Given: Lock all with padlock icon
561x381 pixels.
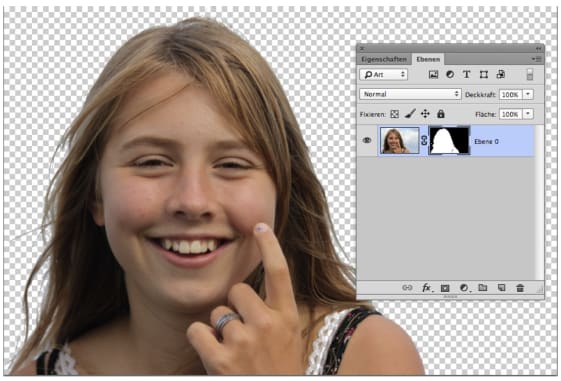Looking at the screenshot, I should (441, 114).
